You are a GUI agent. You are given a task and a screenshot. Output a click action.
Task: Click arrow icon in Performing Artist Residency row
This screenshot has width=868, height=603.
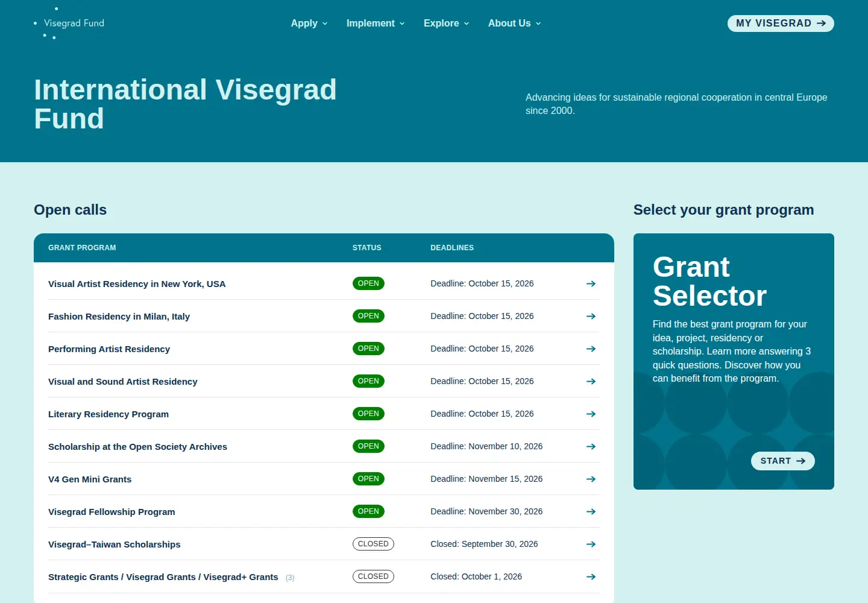click(x=591, y=349)
